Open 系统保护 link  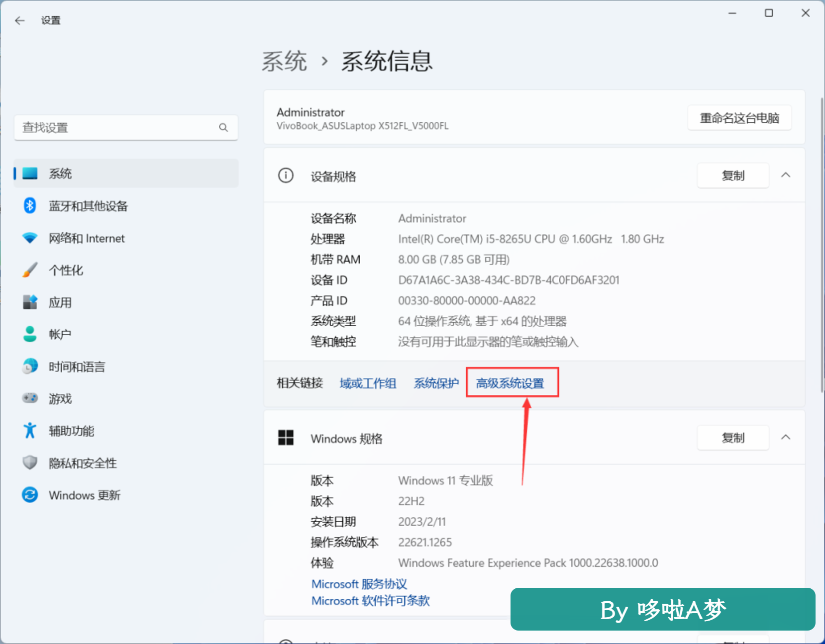pos(436,383)
